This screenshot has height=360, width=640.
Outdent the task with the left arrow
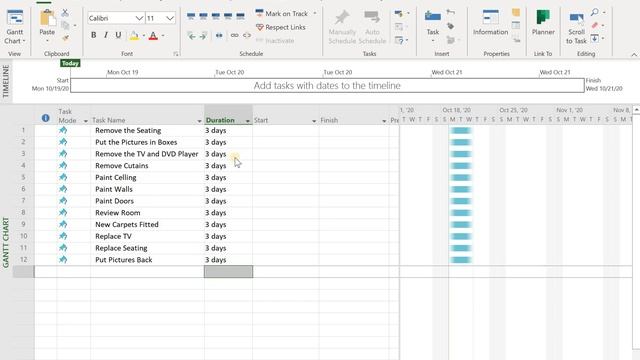click(191, 36)
